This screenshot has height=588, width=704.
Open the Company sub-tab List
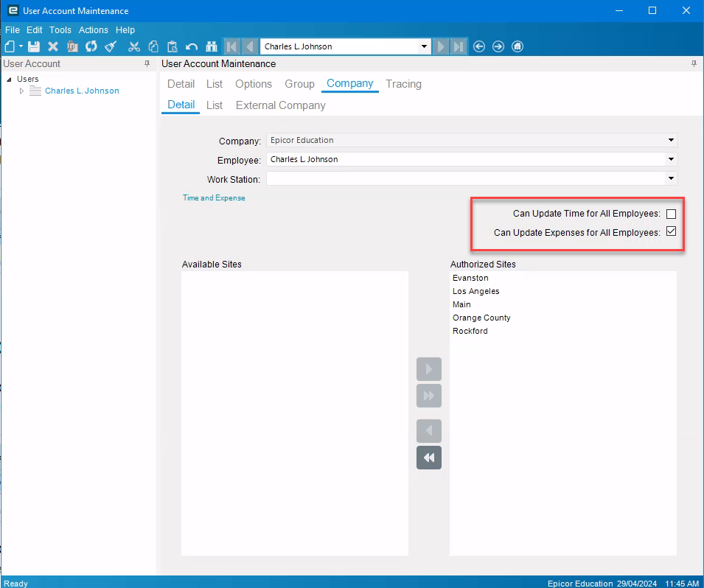pos(215,105)
